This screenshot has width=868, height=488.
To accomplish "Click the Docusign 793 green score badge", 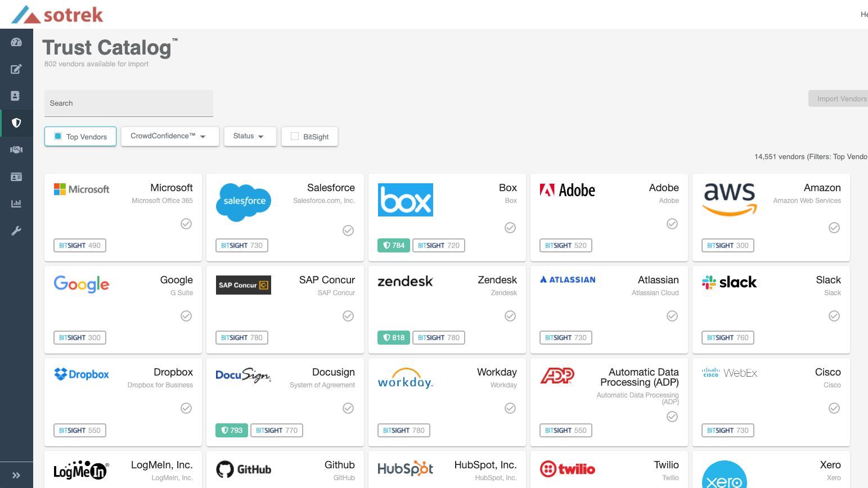I will 232,431.
